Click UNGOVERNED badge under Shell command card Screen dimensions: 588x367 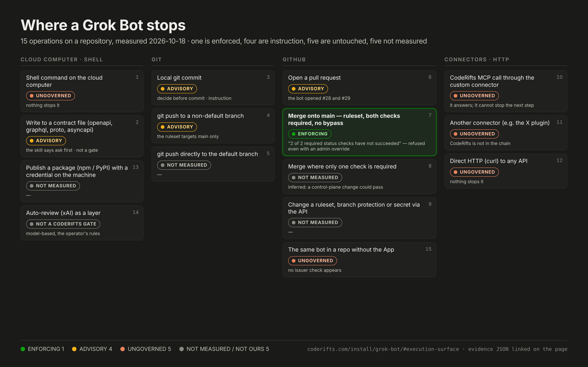[x=51, y=96]
